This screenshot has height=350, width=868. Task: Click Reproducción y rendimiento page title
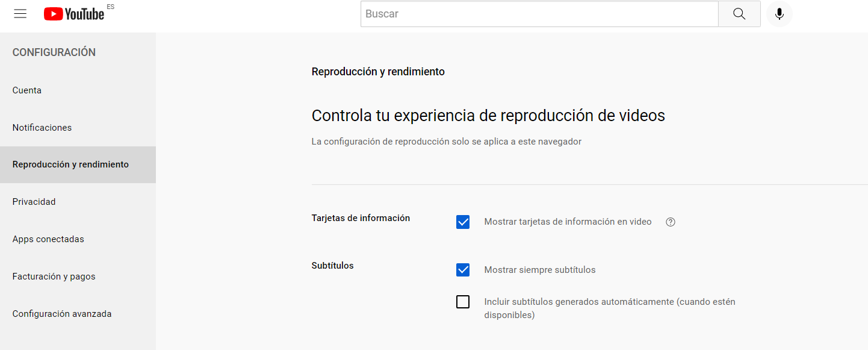pyautogui.click(x=378, y=72)
